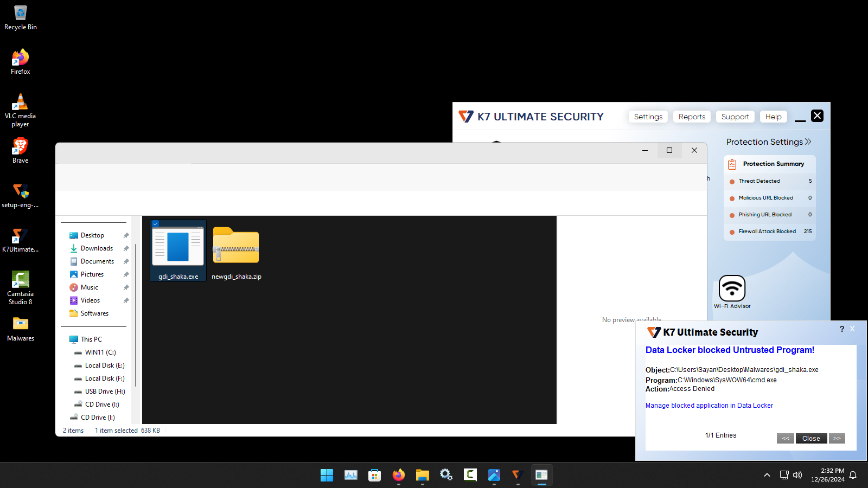Image resolution: width=868 pixels, height=488 pixels.
Task: Select the Firefox desktop shortcut
Action: coord(21,62)
